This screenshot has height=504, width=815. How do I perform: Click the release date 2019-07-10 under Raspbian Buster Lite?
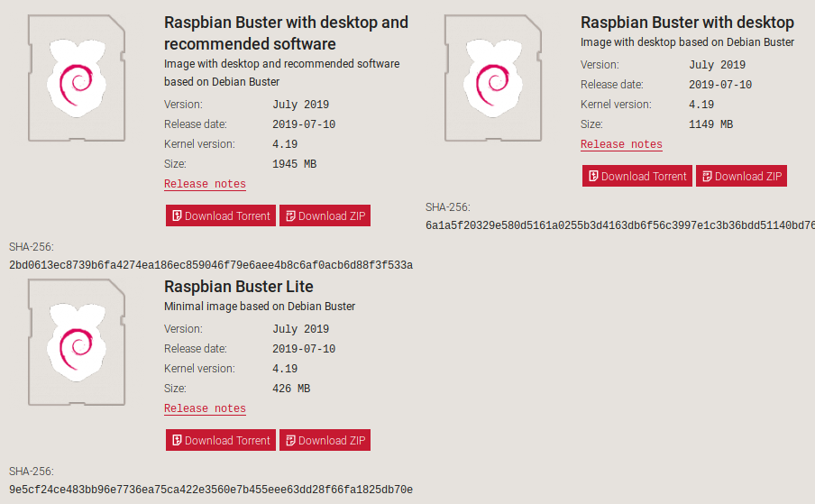coord(304,349)
